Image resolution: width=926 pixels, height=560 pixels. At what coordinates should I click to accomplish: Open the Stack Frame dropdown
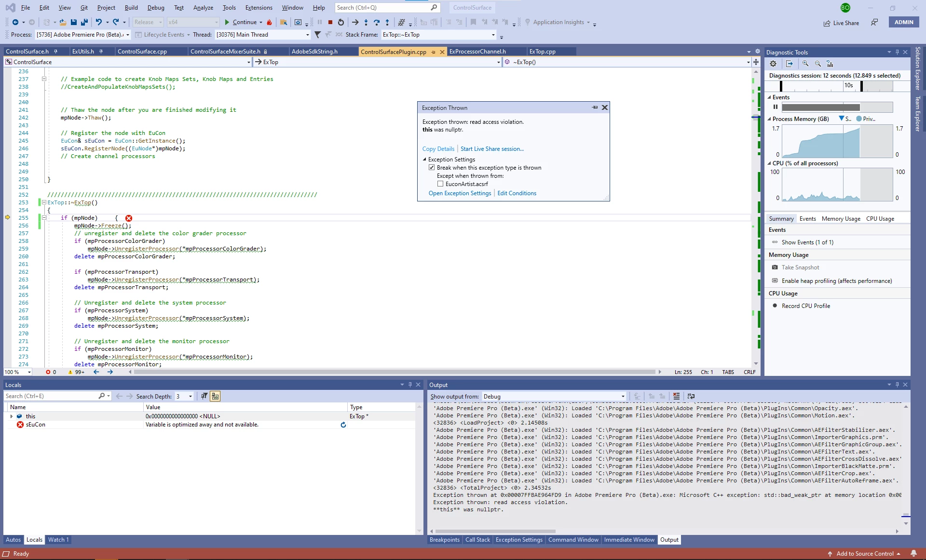[x=493, y=35]
